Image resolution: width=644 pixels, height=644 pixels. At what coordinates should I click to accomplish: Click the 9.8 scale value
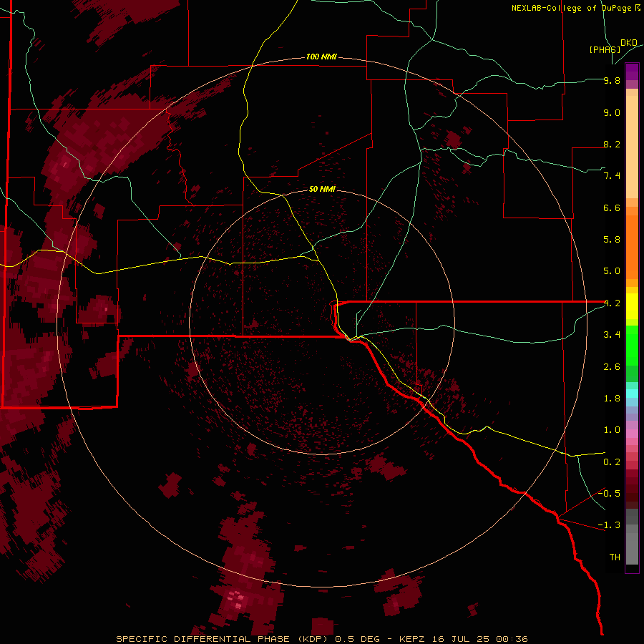click(x=612, y=80)
